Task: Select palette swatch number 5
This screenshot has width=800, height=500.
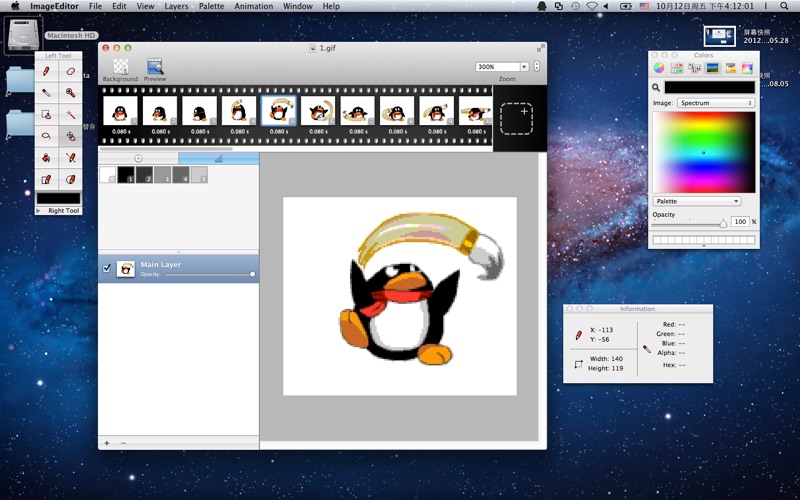Action: (x=199, y=174)
